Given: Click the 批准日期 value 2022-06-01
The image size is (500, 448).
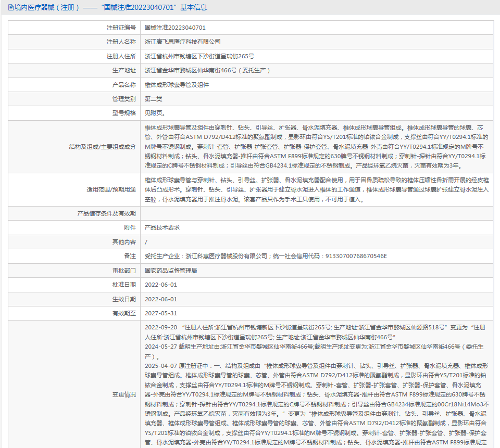Looking at the screenshot, I should pyautogui.click(x=161, y=285).
